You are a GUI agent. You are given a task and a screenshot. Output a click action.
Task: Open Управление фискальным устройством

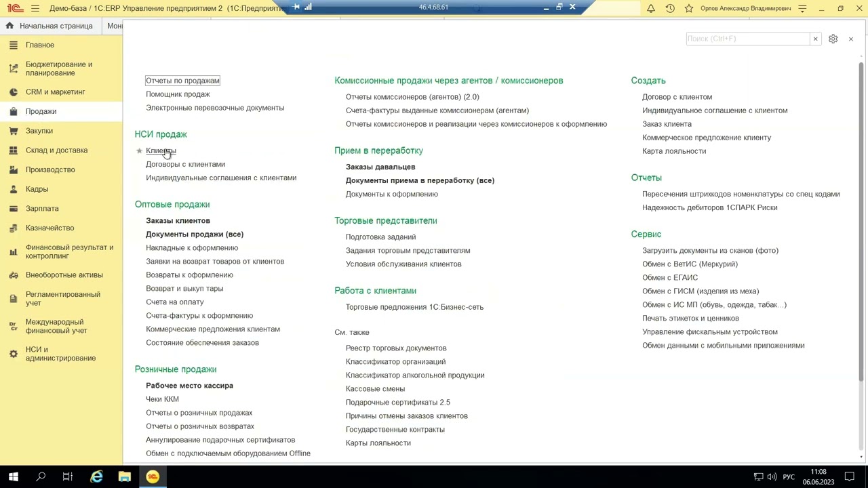click(710, 331)
